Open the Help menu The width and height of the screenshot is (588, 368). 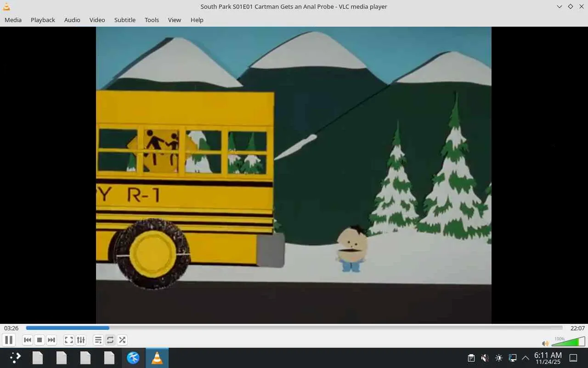pos(197,20)
